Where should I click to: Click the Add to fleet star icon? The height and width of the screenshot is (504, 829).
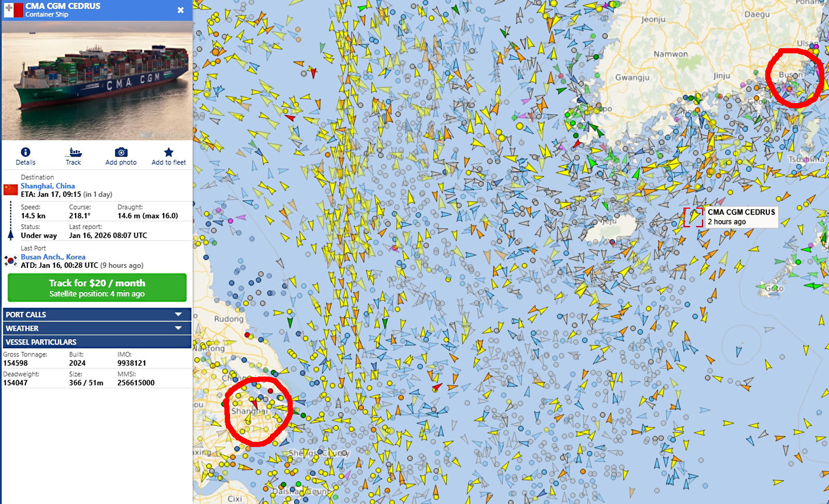168,152
